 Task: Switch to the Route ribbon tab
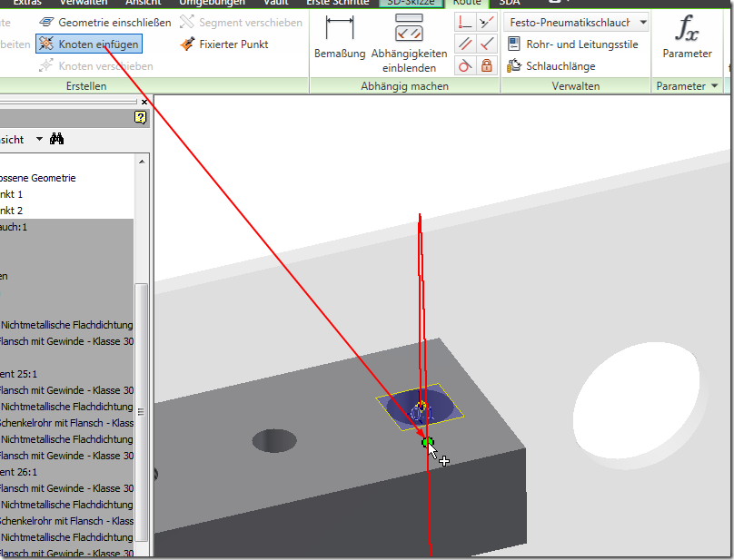[467, 3]
